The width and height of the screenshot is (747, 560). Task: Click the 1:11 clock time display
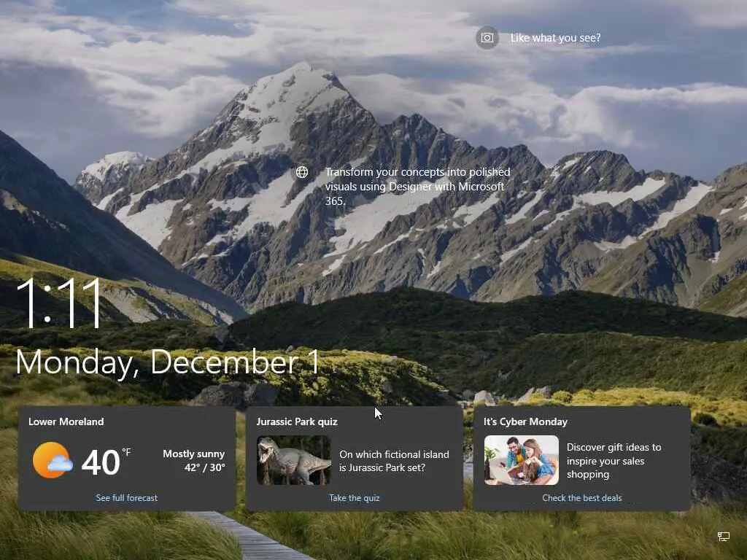coord(59,303)
